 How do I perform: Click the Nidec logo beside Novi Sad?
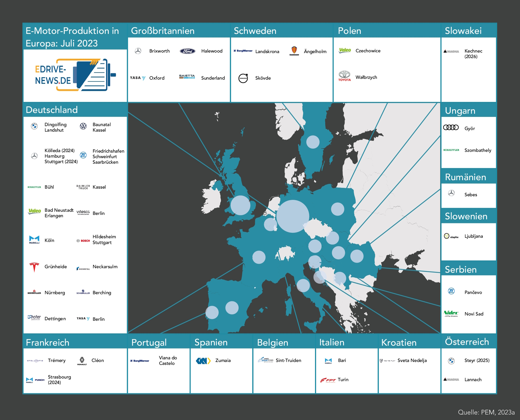coord(451,314)
